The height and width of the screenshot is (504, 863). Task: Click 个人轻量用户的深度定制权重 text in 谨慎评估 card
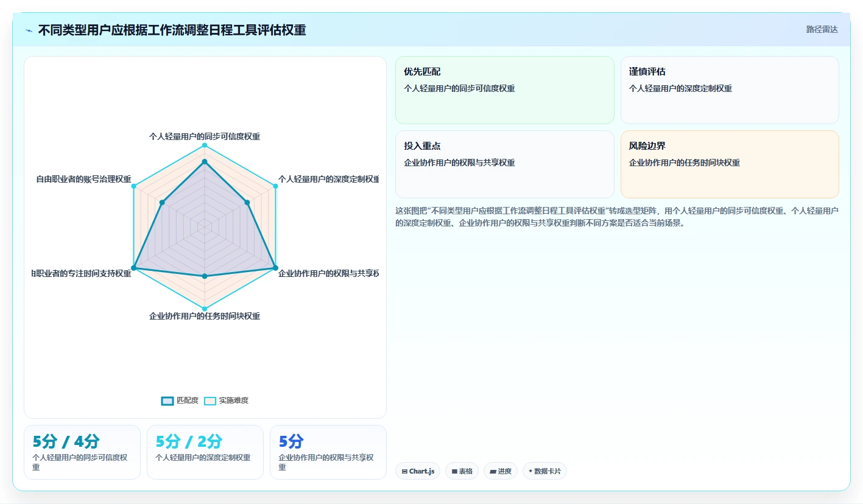pyautogui.click(x=680, y=88)
